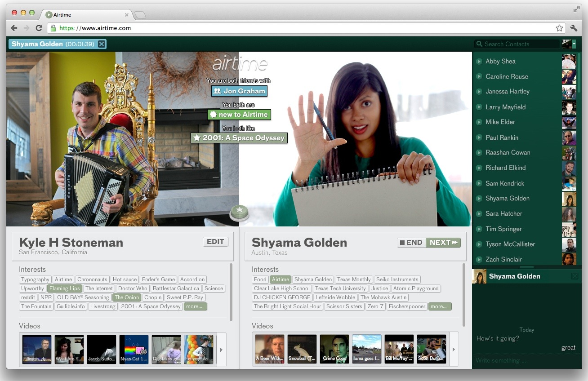Toggle The Onion interest tag

(x=127, y=297)
